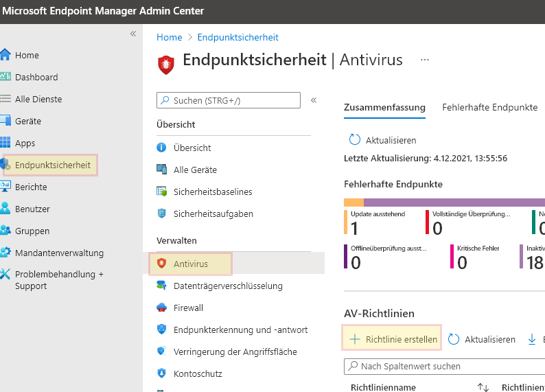Click the Home breadcrumb link
The width and height of the screenshot is (545, 392).
pos(170,37)
